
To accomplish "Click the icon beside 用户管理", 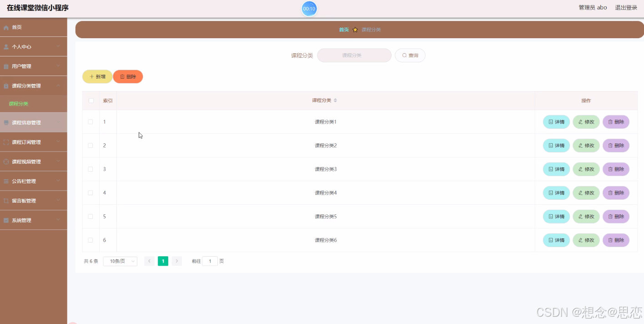I will (6, 66).
